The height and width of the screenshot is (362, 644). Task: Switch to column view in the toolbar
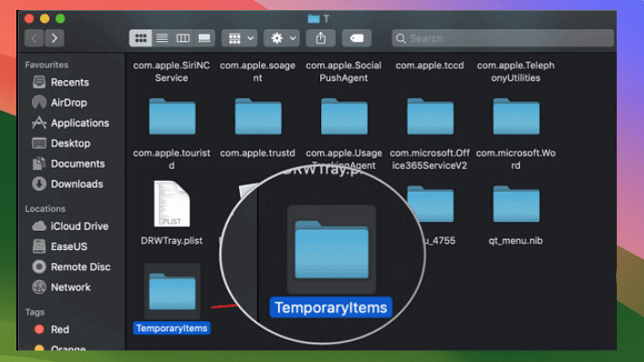point(183,38)
